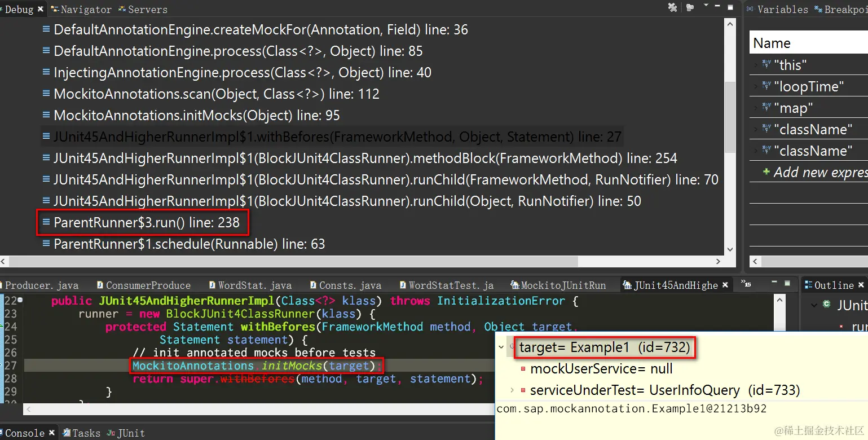Select frame MockitoAnnotations.initMocks(Object) line: 95
This screenshot has width=868, height=440.
pyautogui.click(x=197, y=116)
